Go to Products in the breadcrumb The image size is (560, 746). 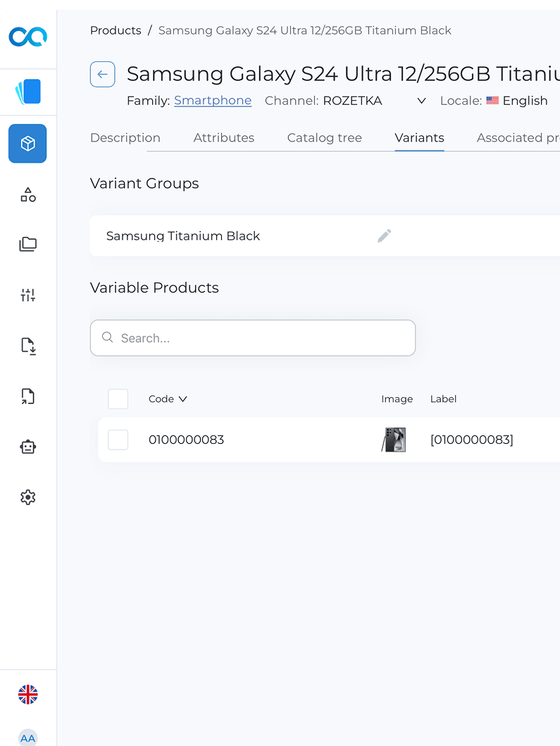coord(116,30)
